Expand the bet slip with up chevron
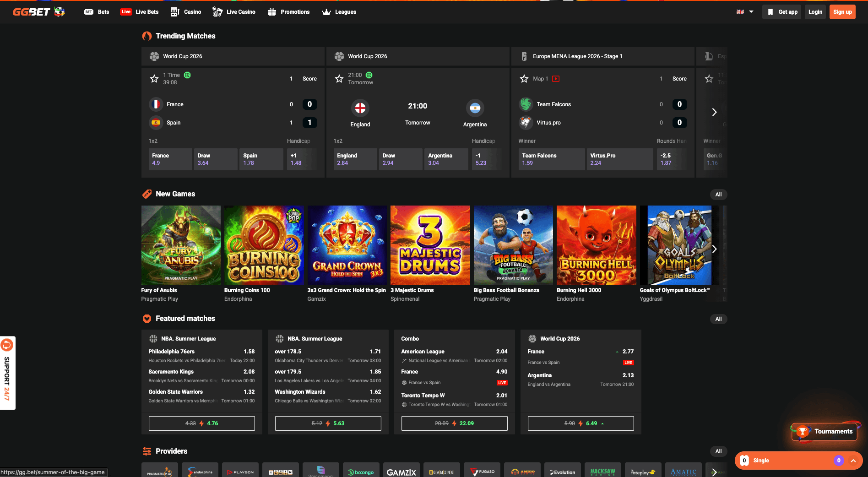The image size is (868, 477). pyautogui.click(x=853, y=461)
